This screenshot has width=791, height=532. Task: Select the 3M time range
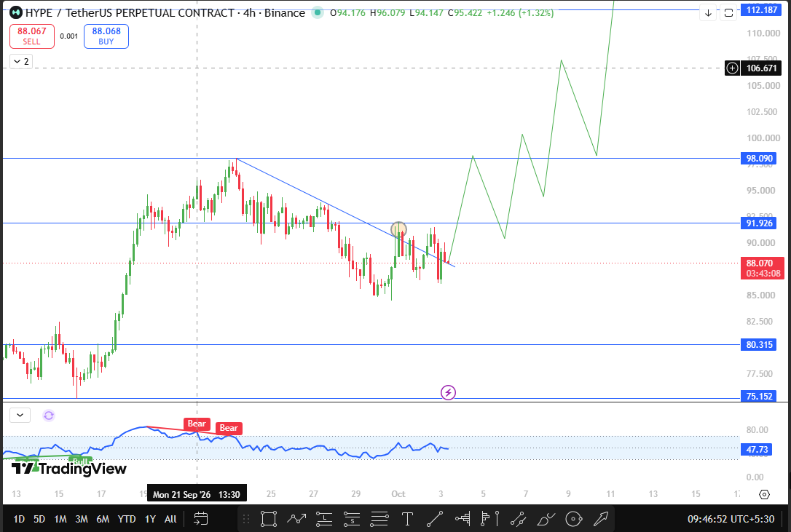(x=82, y=519)
